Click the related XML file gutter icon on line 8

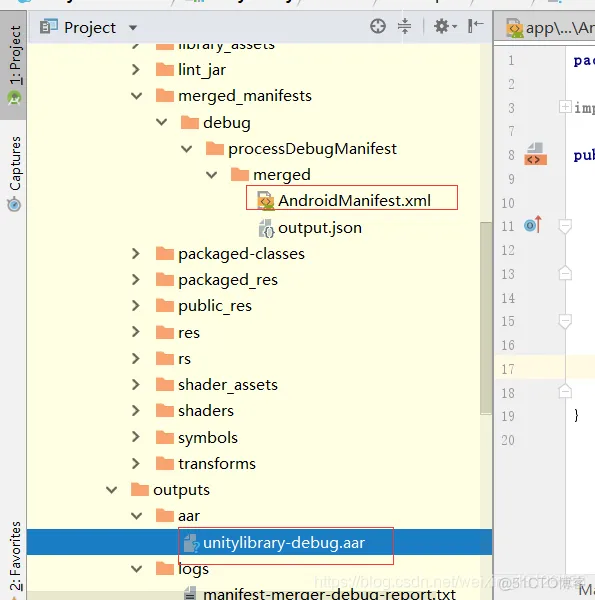[x=535, y=154]
